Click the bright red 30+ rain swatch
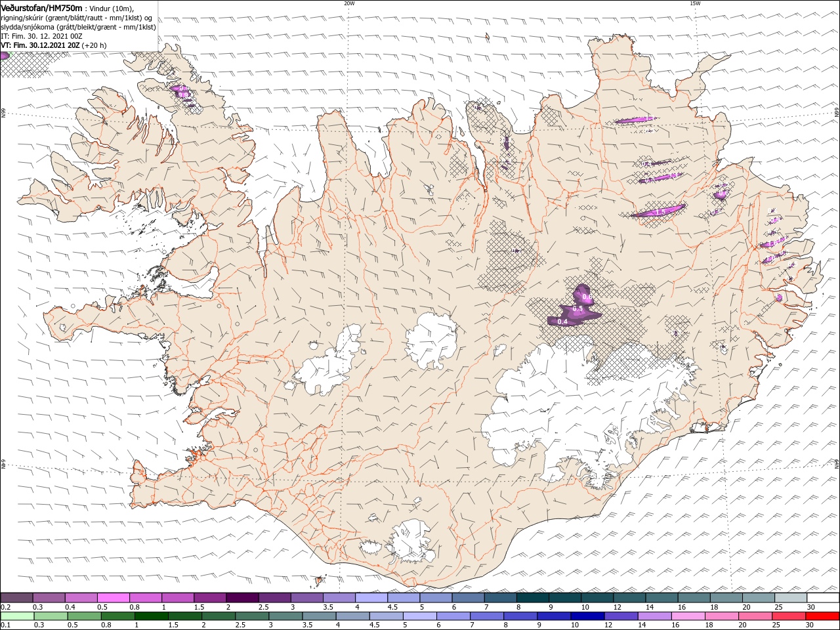Screen dimensions: 840x630 pos(822,616)
